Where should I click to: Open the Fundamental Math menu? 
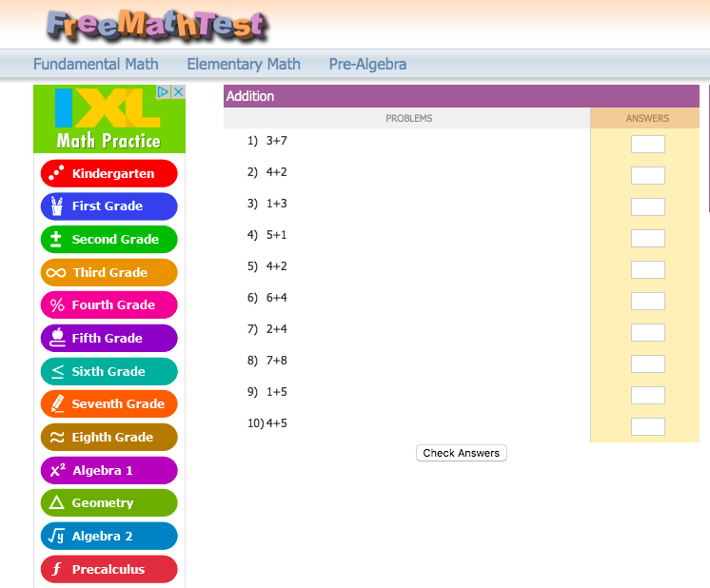pyautogui.click(x=96, y=64)
